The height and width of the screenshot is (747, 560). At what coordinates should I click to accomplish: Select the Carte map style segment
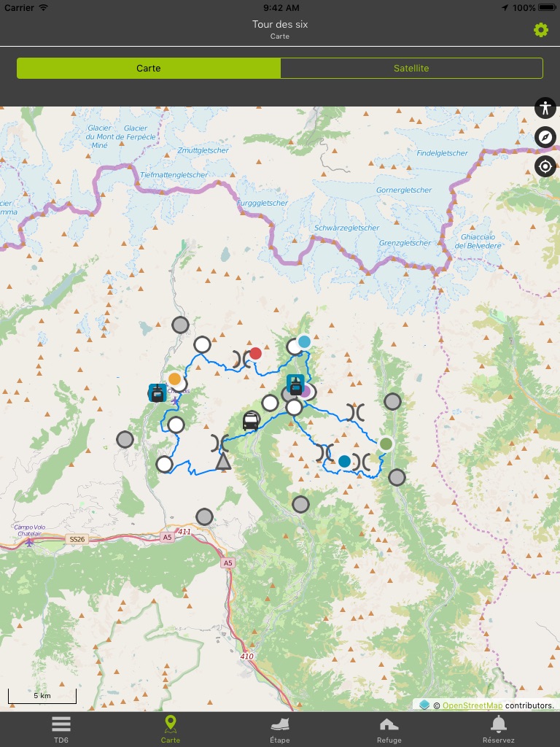(149, 68)
